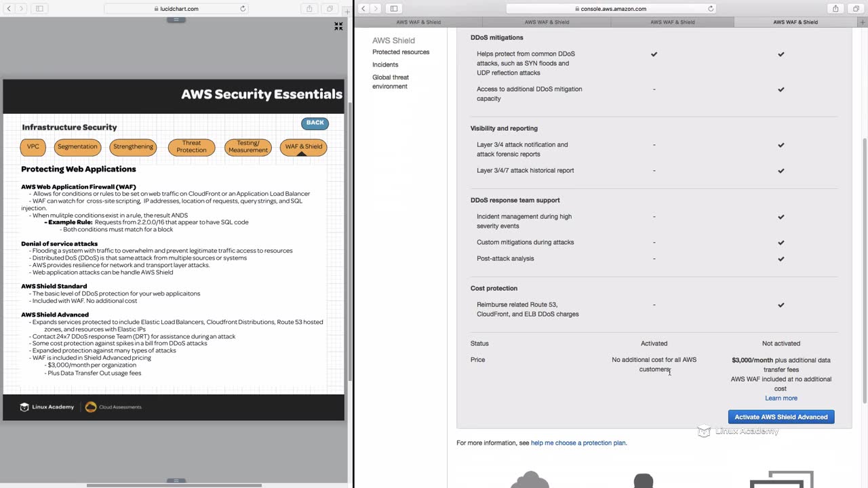868x488 pixels.
Task: Select the VPC topic button
Action: (x=33, y=147)
